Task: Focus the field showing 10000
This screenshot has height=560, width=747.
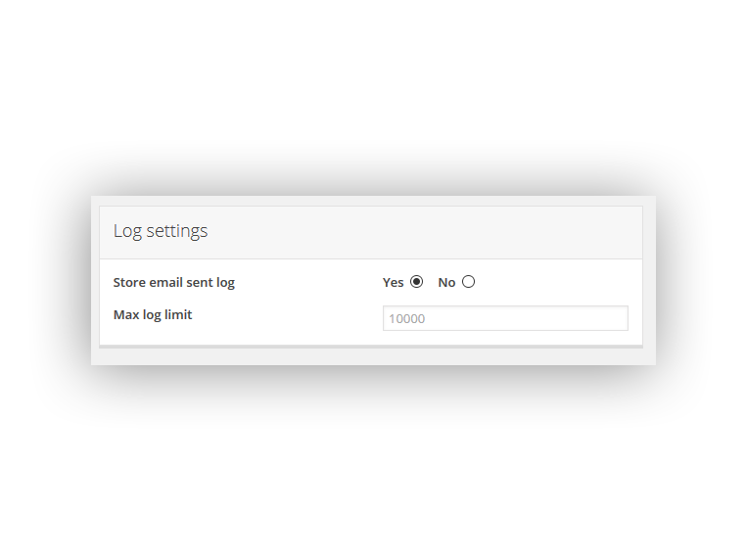Action: pyautogui.click(x=504, y=318)
